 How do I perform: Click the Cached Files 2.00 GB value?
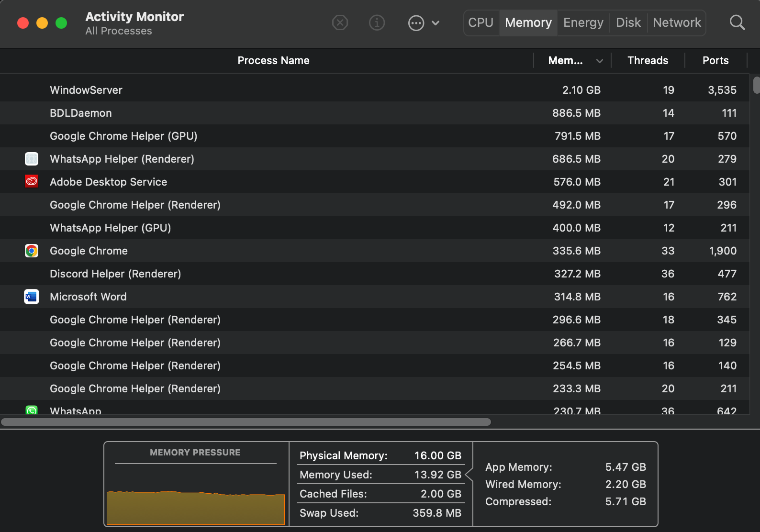coord(441,494)
